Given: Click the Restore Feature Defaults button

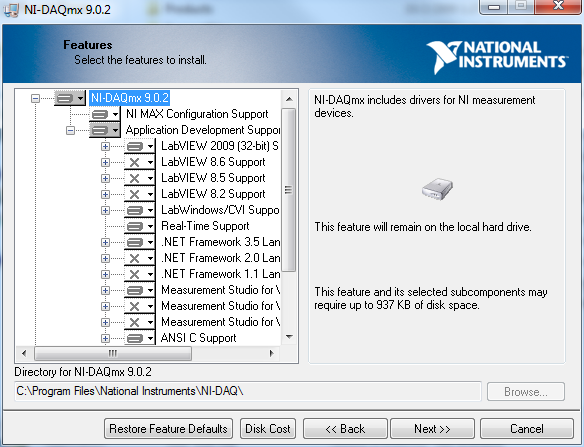Looking at the screenshot, I should [x=168, y=429].
